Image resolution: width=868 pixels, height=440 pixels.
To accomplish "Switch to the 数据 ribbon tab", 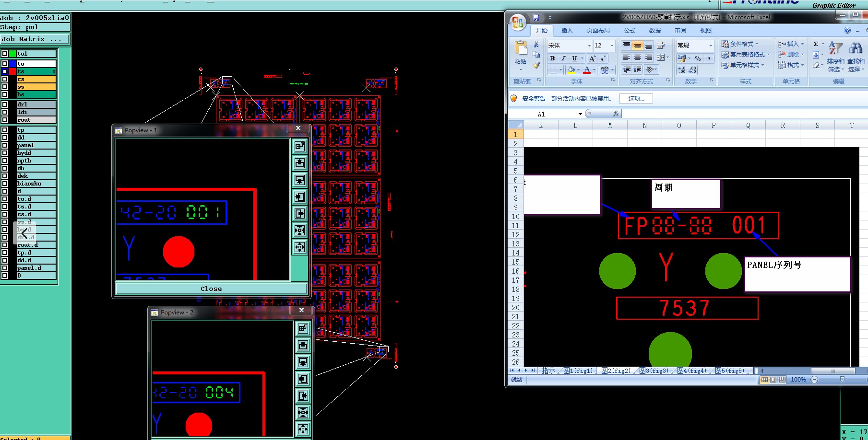I will tap(655, 31).
